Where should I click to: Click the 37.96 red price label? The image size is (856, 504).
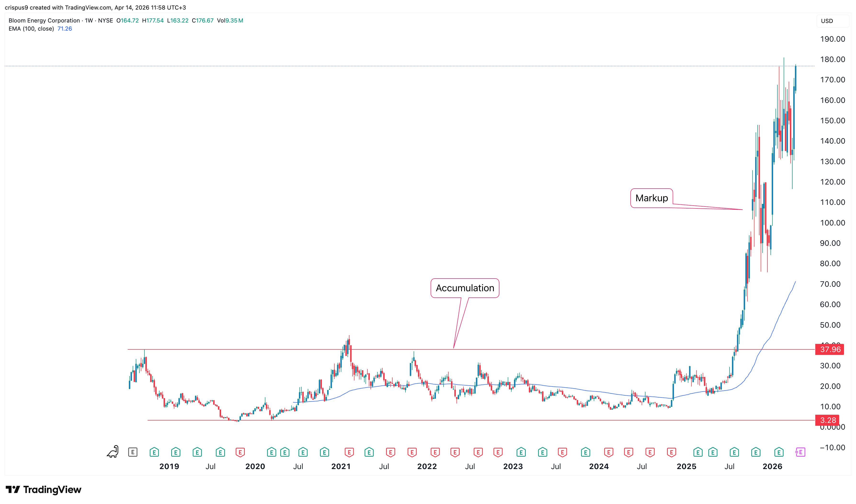830,349
